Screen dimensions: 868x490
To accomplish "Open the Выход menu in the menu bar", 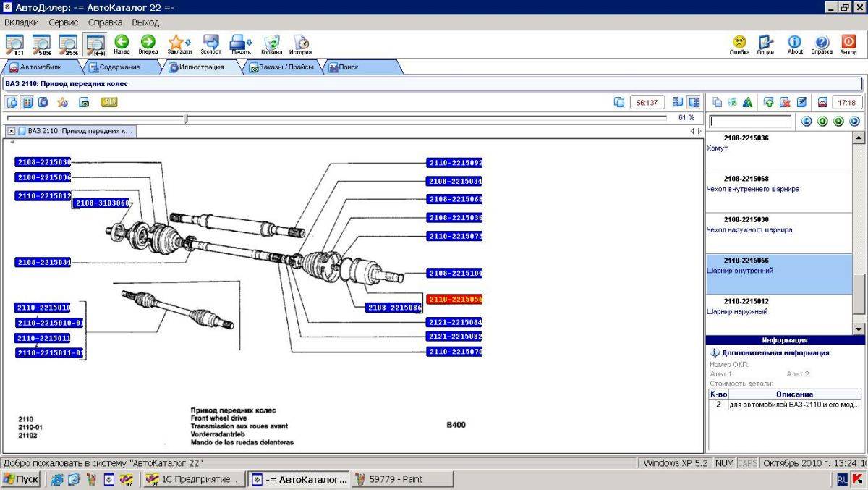I will point(145,22).
